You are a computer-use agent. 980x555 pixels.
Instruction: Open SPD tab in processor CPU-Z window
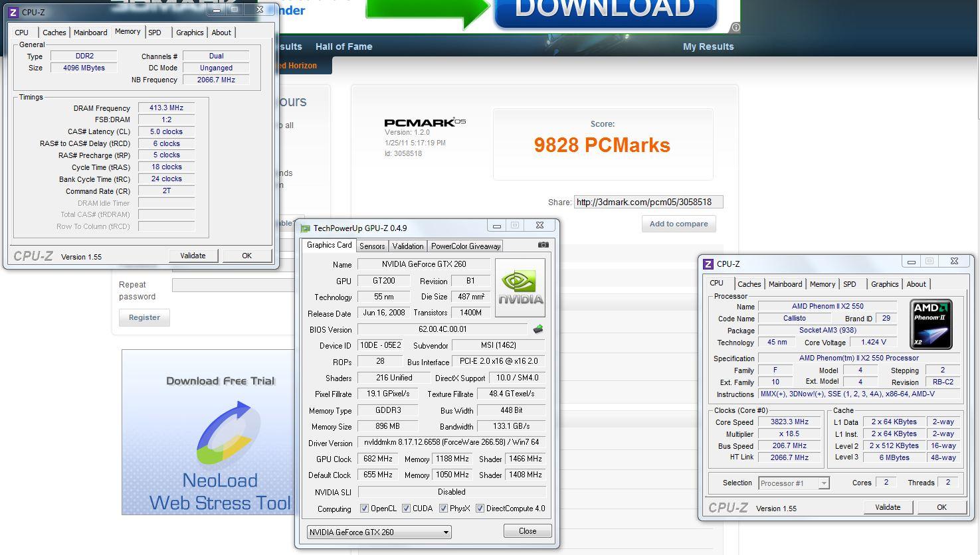tap(850, 284)
